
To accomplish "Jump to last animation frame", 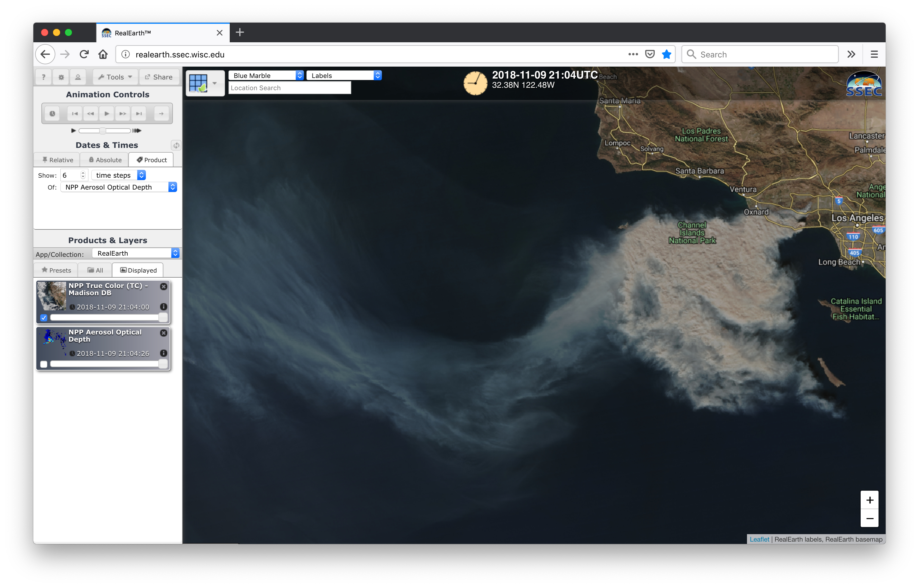I will tap(139, 114).
